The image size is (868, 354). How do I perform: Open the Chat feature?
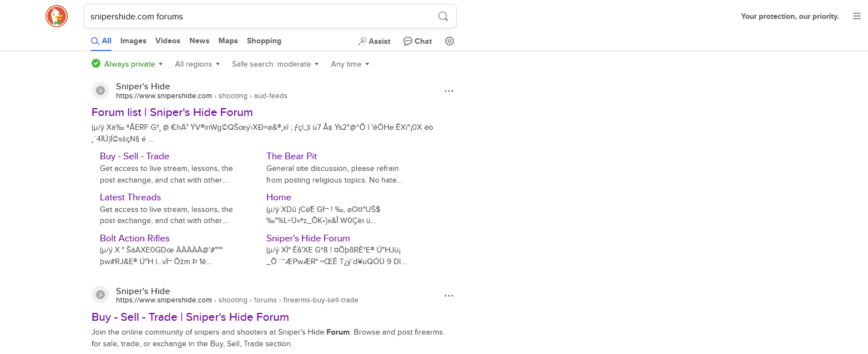417,41
